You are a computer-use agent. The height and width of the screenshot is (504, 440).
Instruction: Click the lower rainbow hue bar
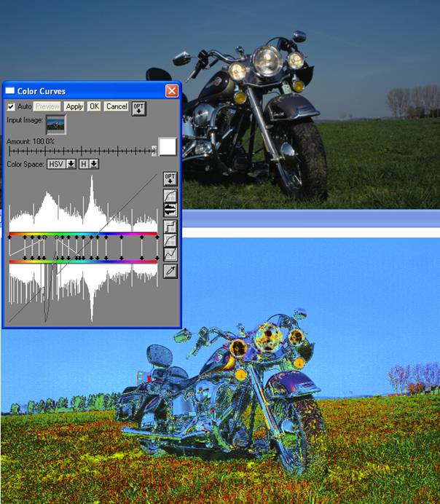pyautogui.click(x=83, y=261)
